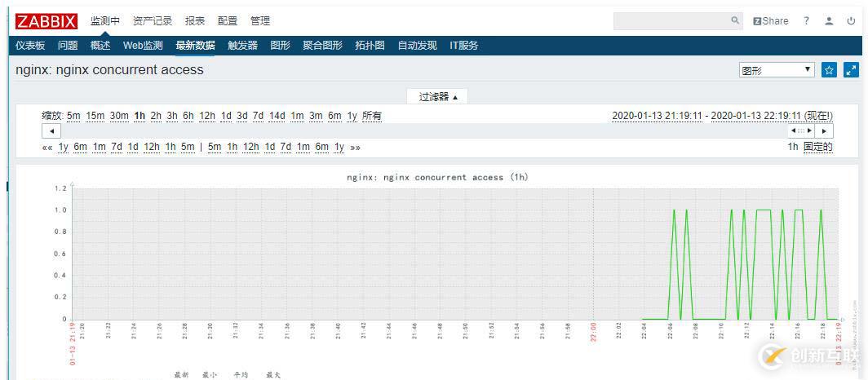
Task: Jump forward with »» arrows
Action: (355, 147)
